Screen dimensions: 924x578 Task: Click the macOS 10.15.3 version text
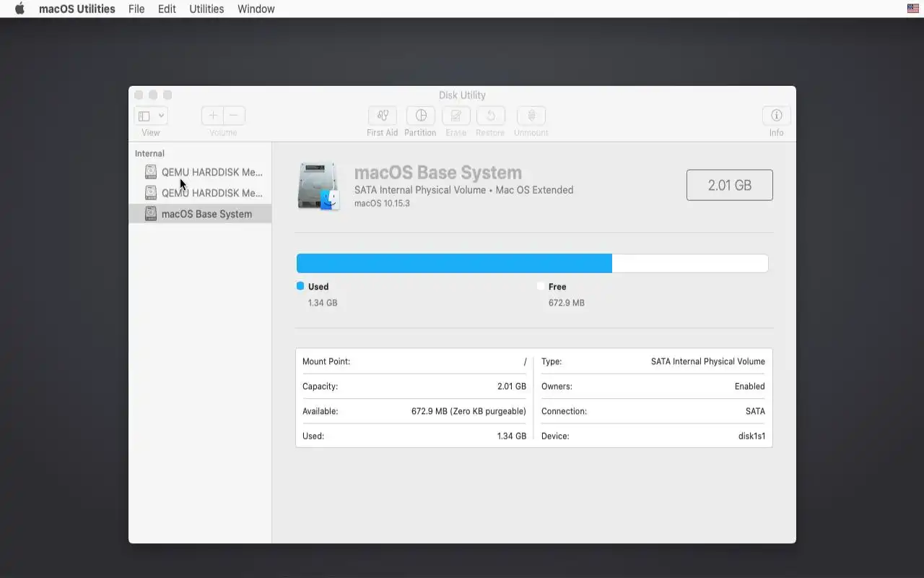click(382, 204)
